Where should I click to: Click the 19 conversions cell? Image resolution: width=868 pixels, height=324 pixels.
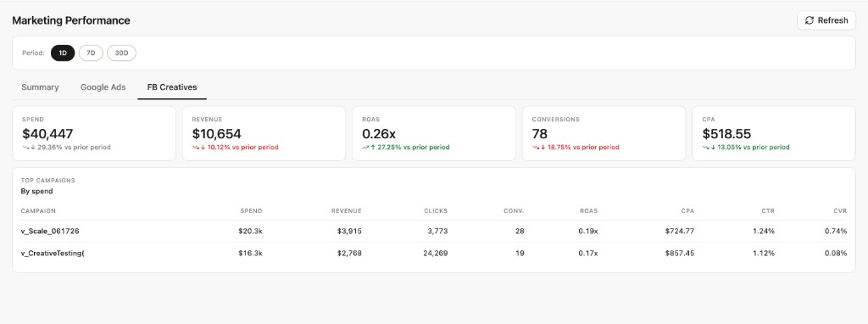[x=520, y=253]
